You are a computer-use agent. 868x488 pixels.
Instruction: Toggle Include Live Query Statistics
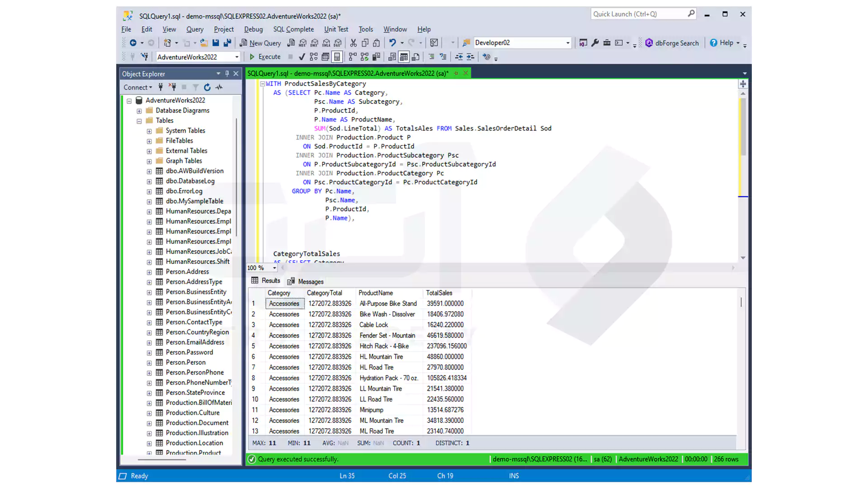(364, 57)
